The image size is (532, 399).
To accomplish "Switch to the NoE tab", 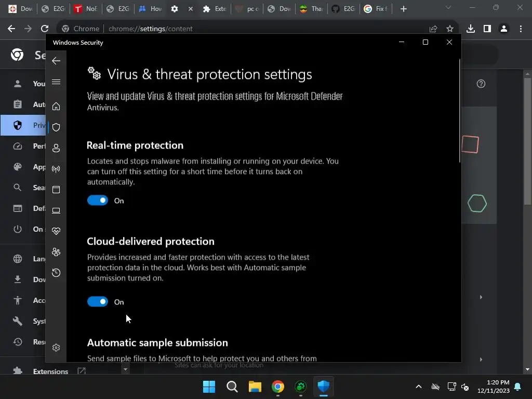I will tap(86, 9).
